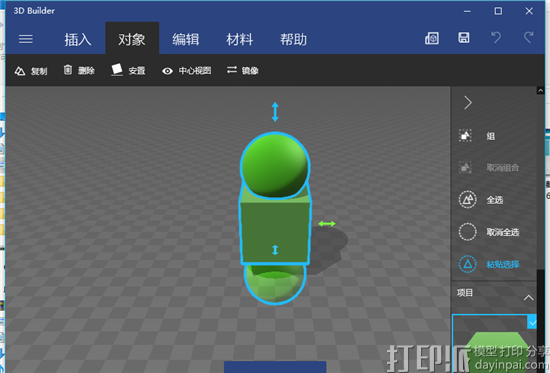
Task: Click the undo arrow button
Action: click(x=496, y=38)
